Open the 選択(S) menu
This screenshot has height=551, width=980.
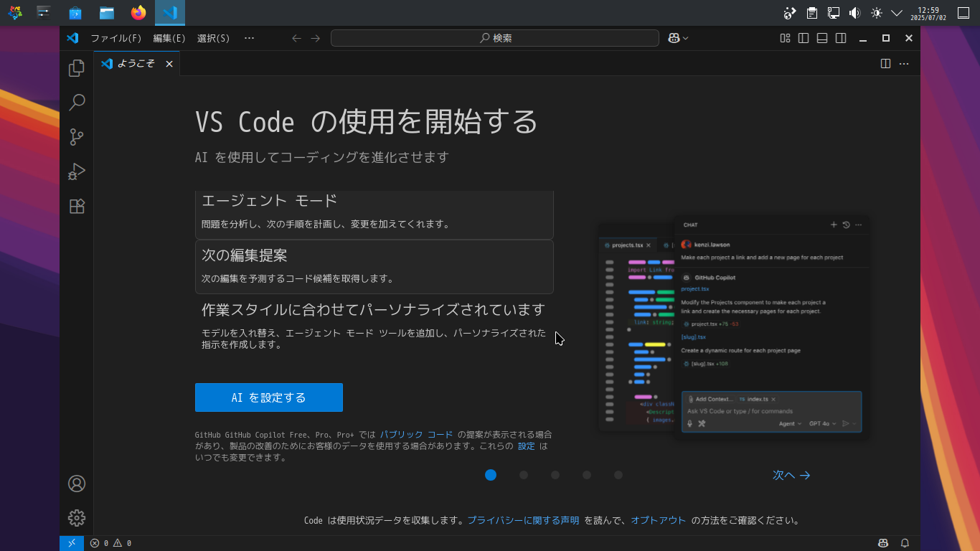[x=214, y=38]
